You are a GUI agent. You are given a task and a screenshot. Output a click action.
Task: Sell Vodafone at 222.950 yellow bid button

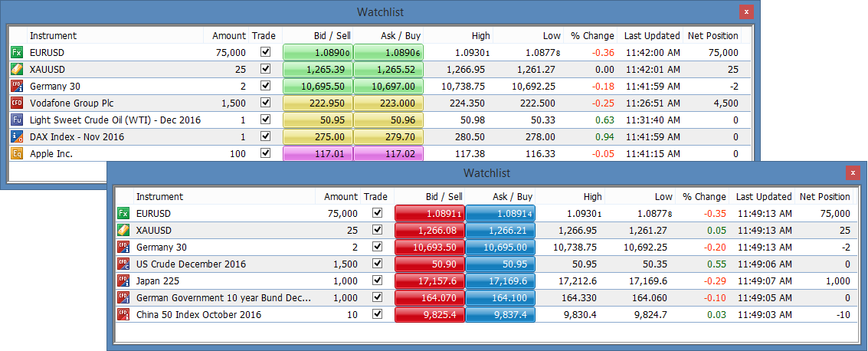point(318,103)
